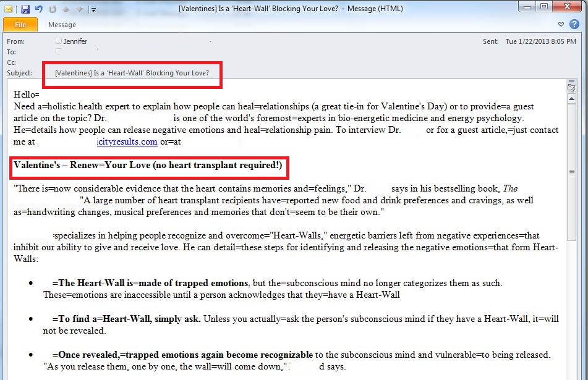Open the cityresults.com email link
Viewport: 588px width, 380px height.
[127, 142]
